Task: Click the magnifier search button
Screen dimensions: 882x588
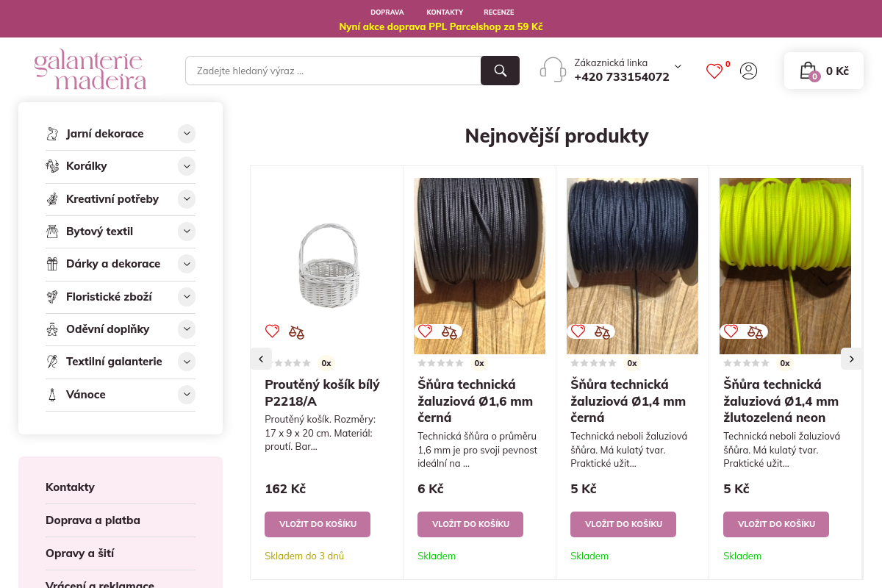Action: pos(500,71)
